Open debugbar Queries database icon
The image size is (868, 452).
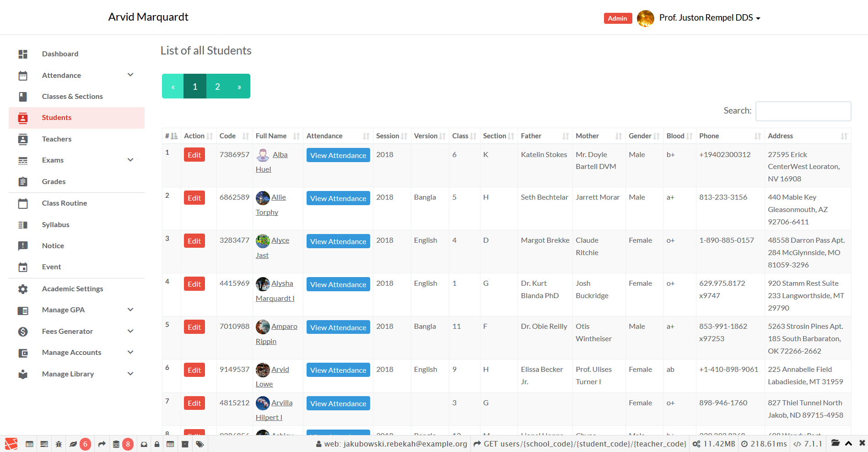116,444
